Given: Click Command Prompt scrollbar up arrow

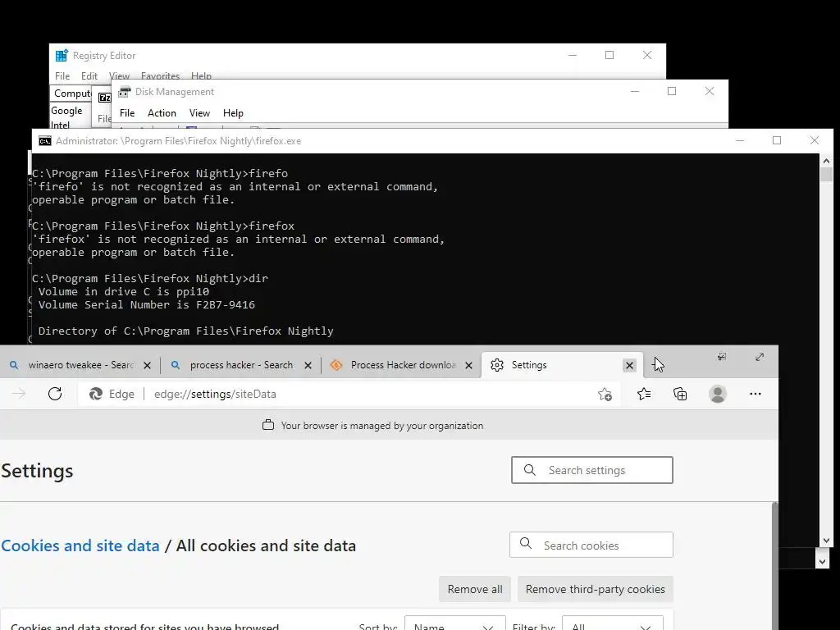Looking at the screenshot, I should (826, 160).
